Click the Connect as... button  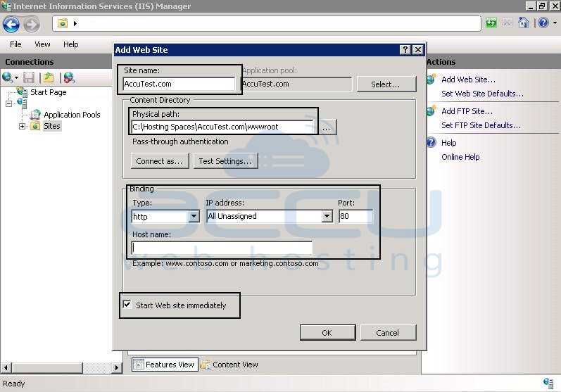pos(160,161)
